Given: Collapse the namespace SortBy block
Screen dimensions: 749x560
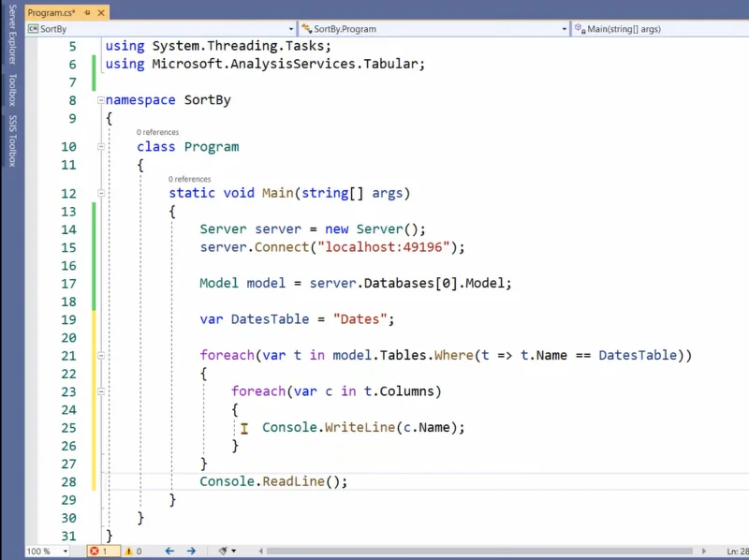Looking at the screenshot, I should tap(101, 100).
